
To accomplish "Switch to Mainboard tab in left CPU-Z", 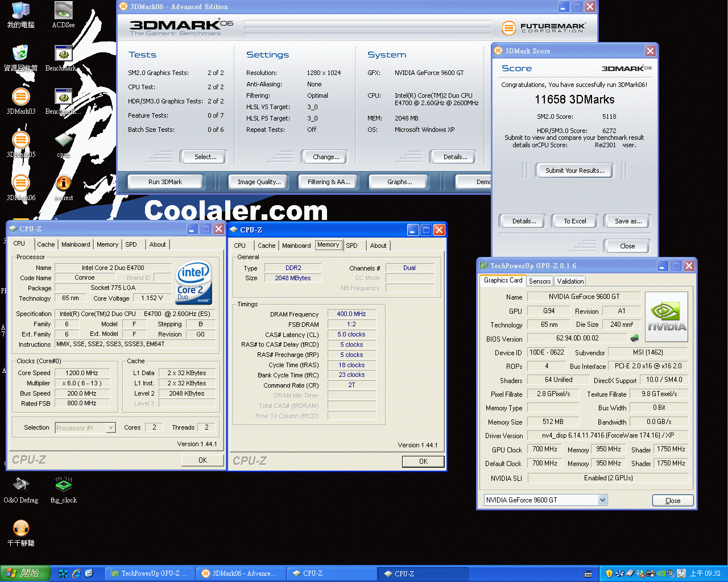I will tap(76, 244).
